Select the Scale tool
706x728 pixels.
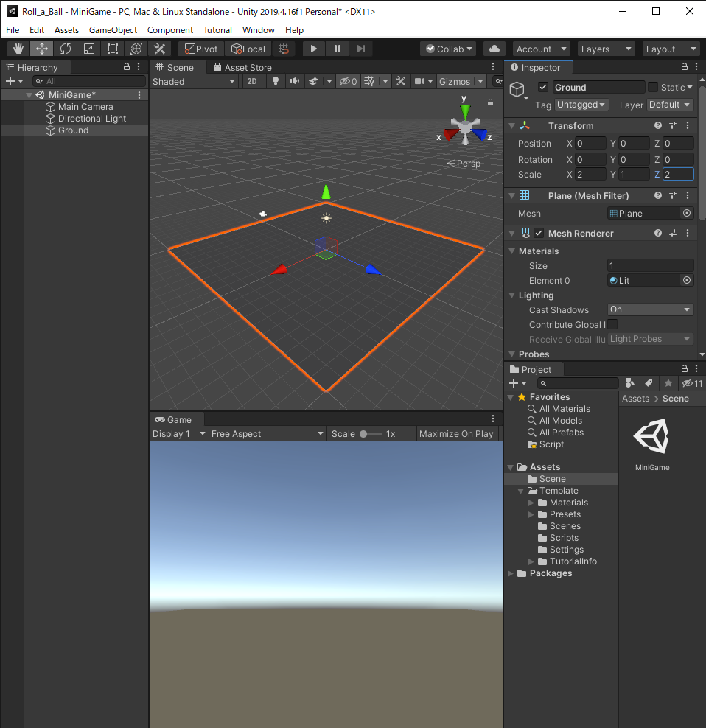click(x=88, y=49)
